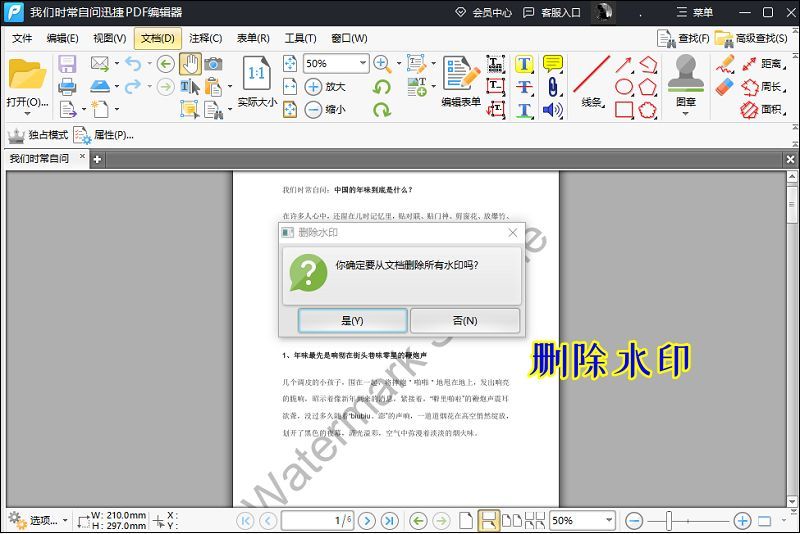Add a new document tab
The image size is (800, 534).
coord(97,159)
